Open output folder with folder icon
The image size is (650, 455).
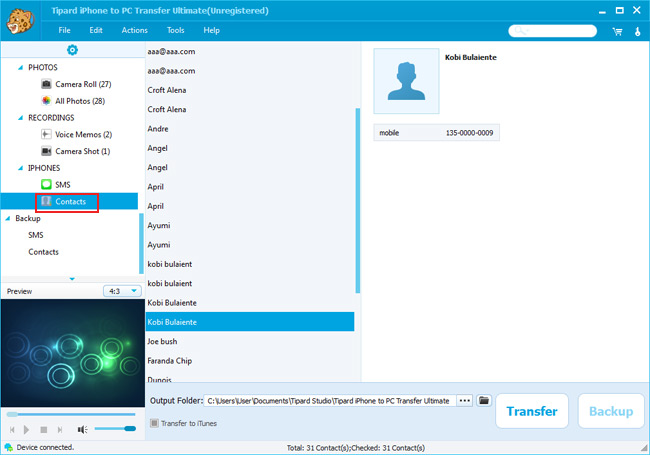[484, 401]
